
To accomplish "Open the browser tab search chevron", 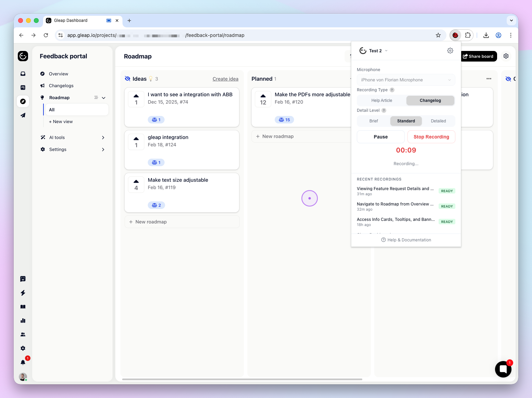I will [511, 21].
